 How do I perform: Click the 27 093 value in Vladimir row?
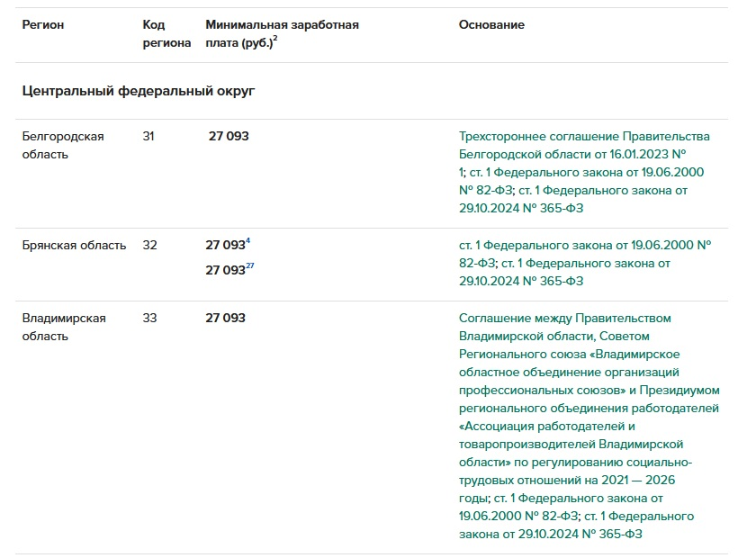pos(225,318)
